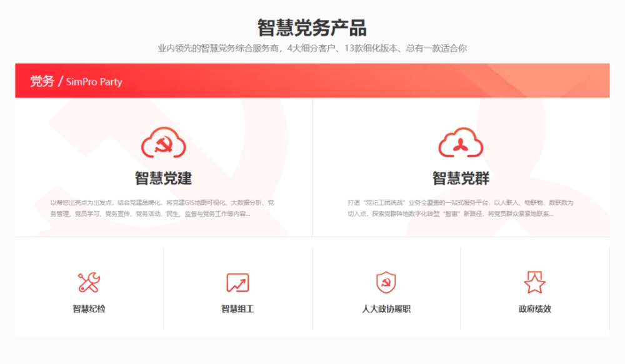Go to the 智慧组工 label
The height and width of the screenshot is (364, 625).
[x=237, y=309]
